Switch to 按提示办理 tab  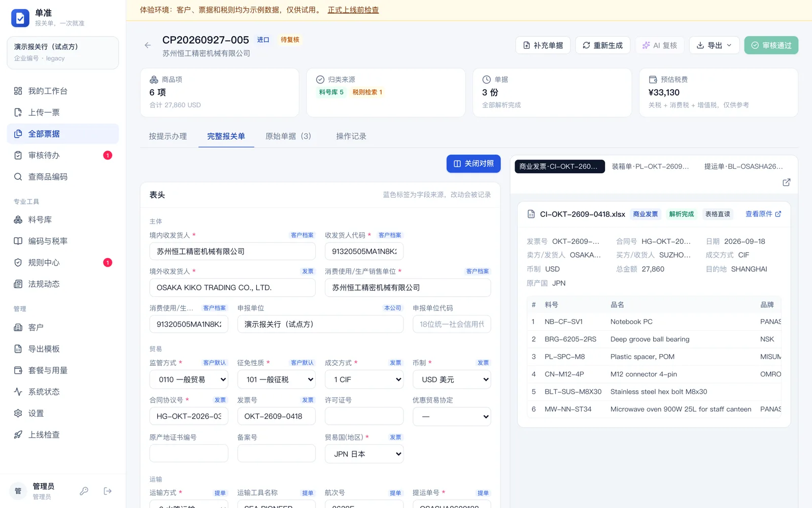click(168, 136)
